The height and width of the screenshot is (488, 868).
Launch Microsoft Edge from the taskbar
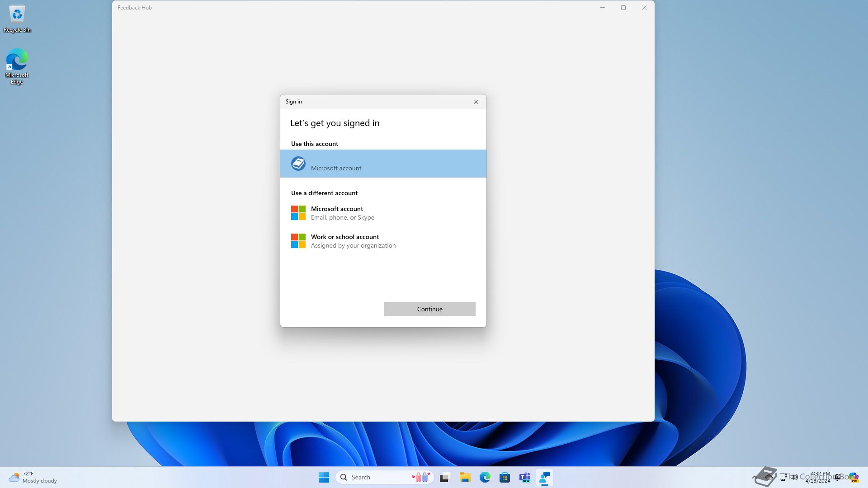pyautogui.click(x=485, y=477)
